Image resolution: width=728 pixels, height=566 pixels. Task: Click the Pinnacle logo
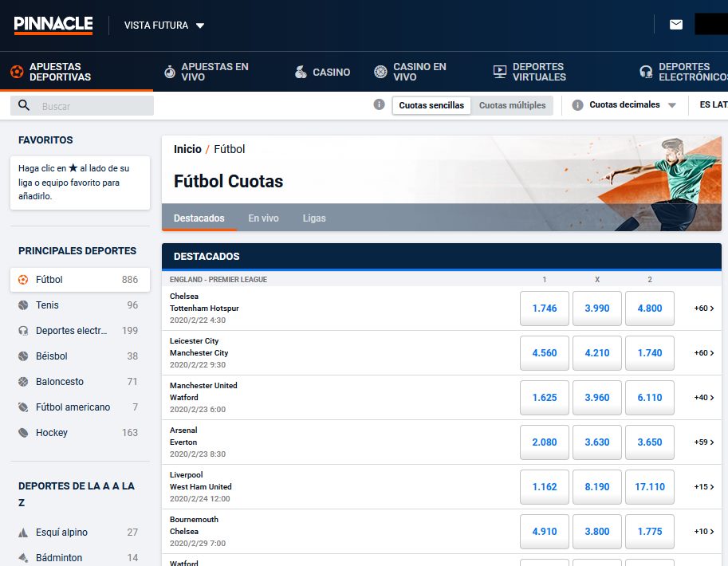[53, 25]
